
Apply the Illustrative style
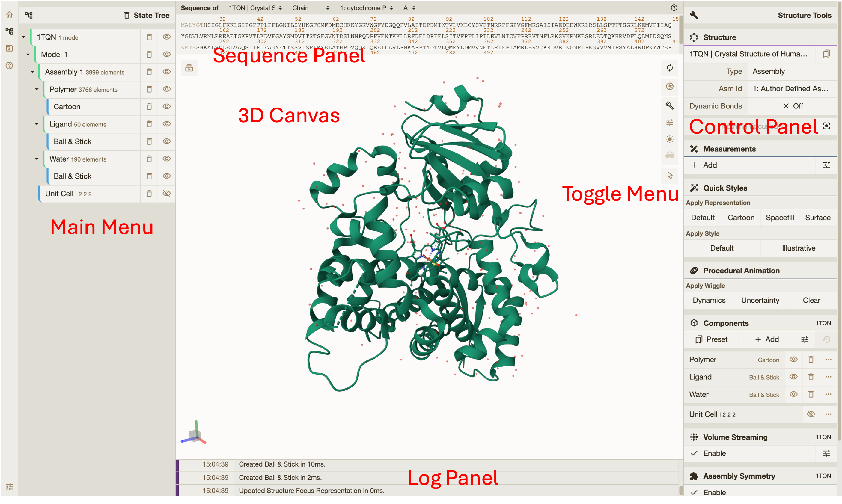(798, 248)
